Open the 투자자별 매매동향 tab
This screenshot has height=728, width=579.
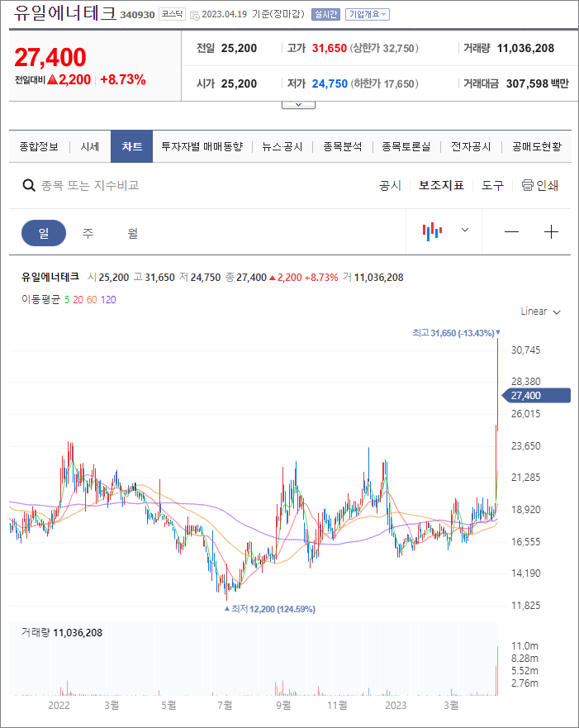[202, 147]
